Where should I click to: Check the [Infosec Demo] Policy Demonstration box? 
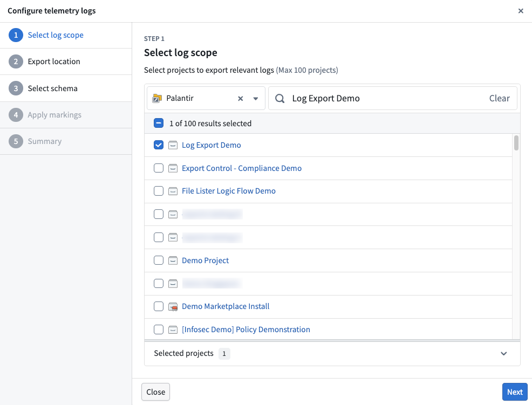click(159, 330)
